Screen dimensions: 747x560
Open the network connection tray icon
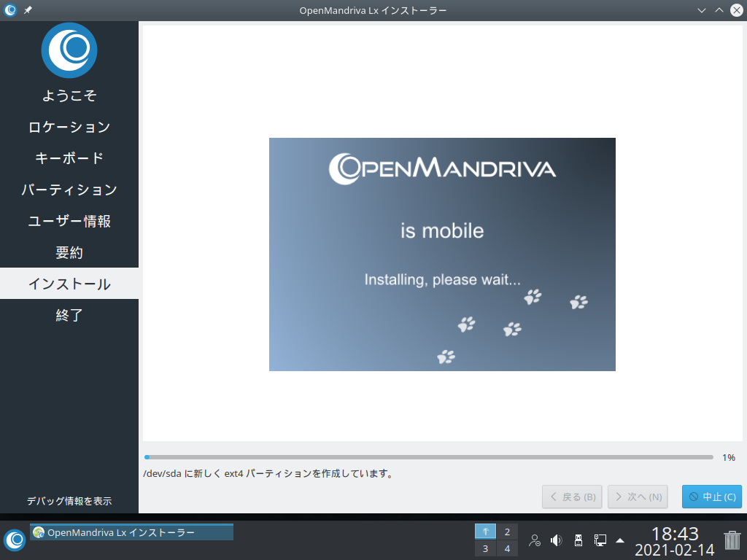(600, 540)
